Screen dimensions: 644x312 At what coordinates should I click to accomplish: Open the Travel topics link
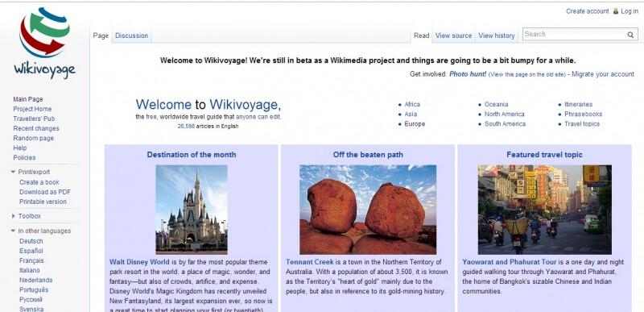pos(582,123)
